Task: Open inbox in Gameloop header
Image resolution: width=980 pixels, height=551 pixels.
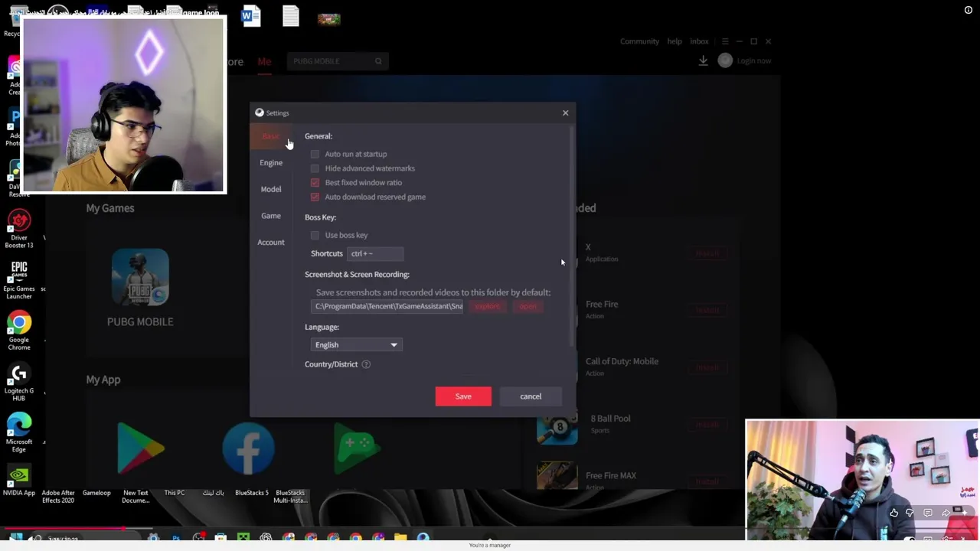Action: 699,41
